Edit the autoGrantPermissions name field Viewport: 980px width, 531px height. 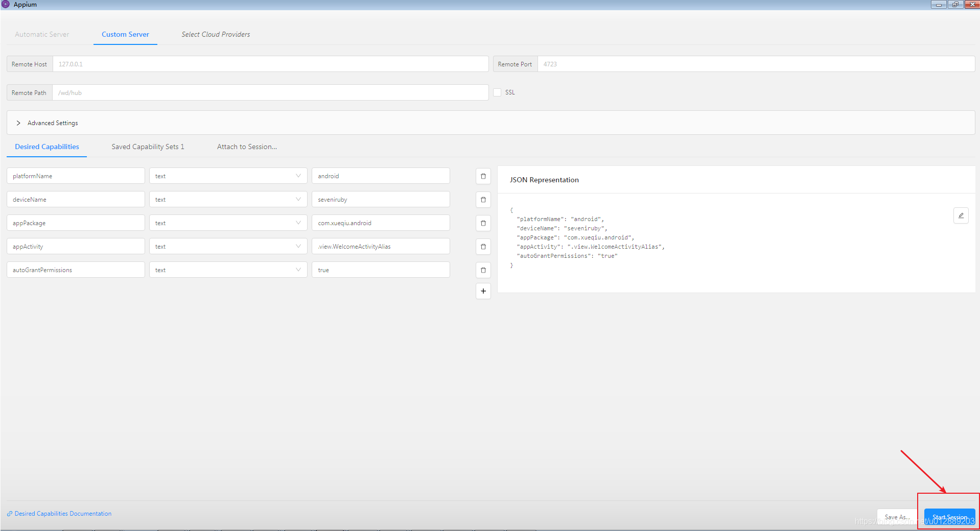[x=76, y=270]
